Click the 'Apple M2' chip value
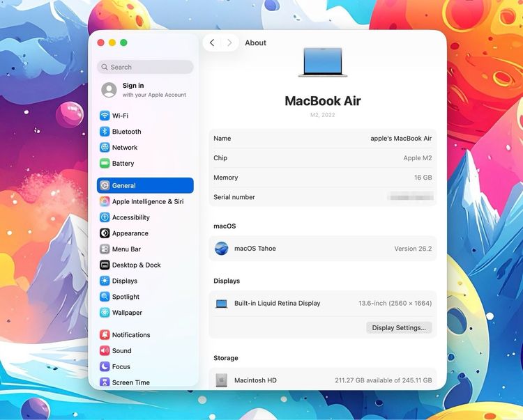Screen dimensions: 523x420 point(417,158)
